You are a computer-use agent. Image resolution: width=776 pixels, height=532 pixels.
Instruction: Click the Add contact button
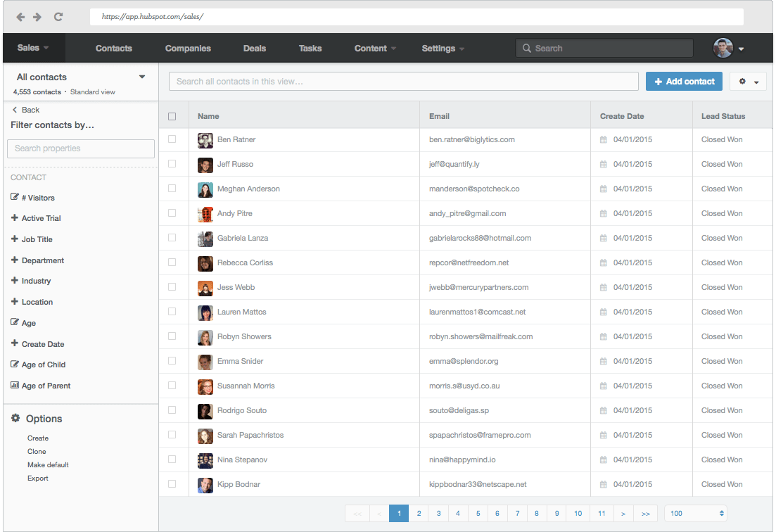pyautogui.click(x=684, y=81)
